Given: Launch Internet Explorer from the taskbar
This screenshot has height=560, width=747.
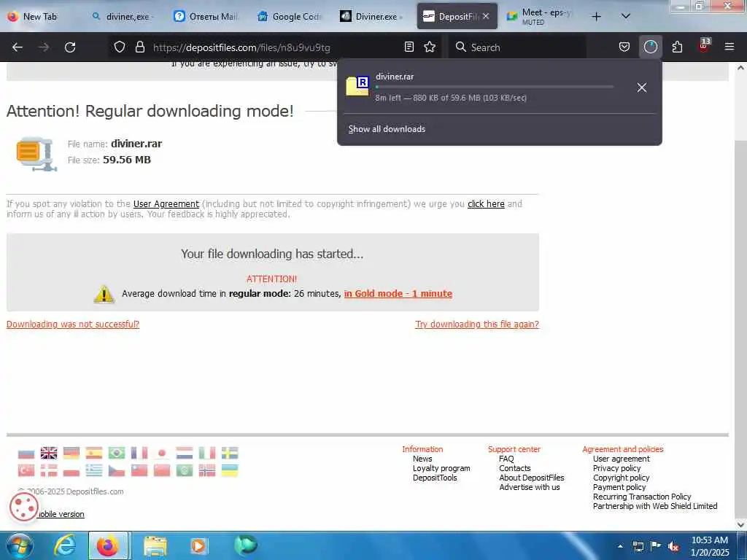Looking at the screenshot, I should pos(65,545).
